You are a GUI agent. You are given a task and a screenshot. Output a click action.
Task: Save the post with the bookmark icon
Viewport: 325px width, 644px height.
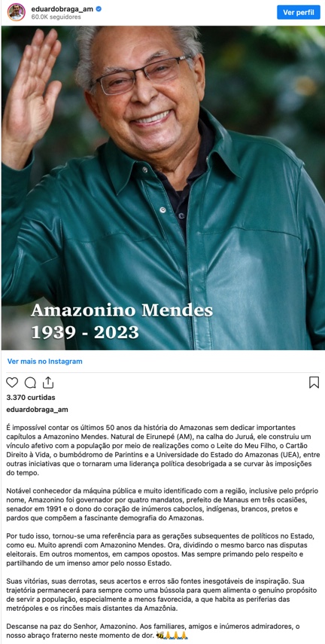pos(314,383)
